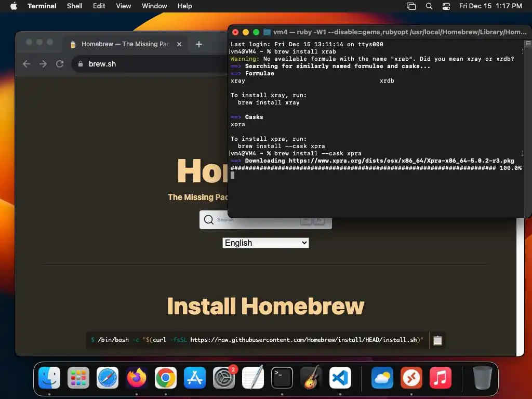Copy the Homebrew install command to clipboard
Viewport: 532px width, 399px height.
click(437, 340)
